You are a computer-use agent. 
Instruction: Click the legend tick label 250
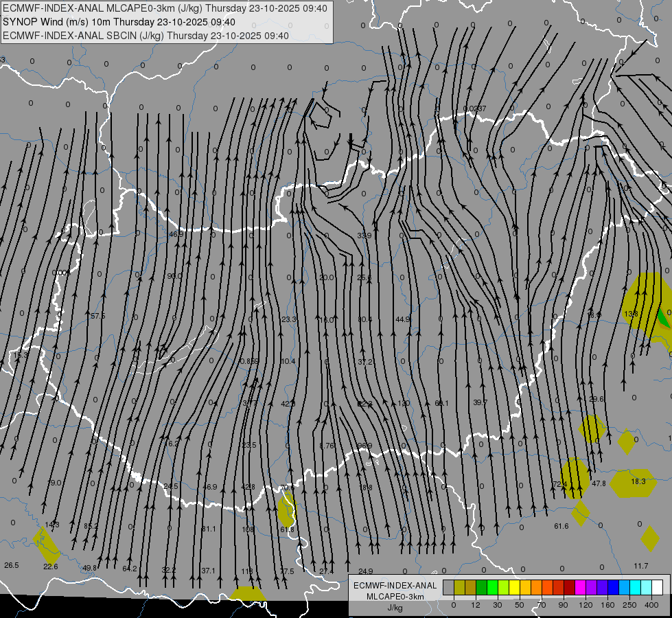[629, 605]
